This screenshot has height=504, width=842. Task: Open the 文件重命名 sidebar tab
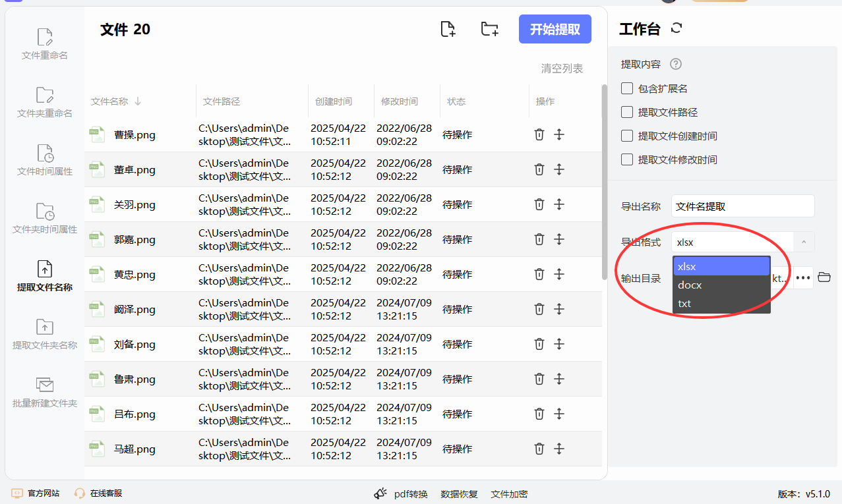point(45,44)
